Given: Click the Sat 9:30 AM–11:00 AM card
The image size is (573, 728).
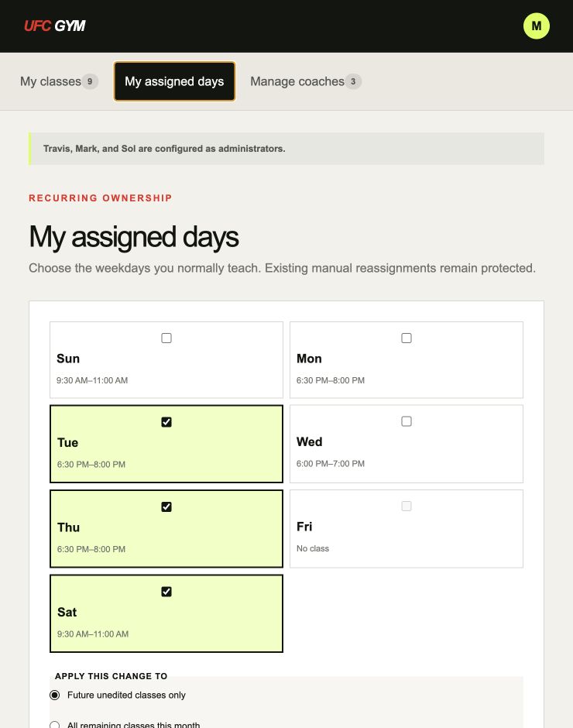Looking at the screenshot, I should (x=166, y=613).
